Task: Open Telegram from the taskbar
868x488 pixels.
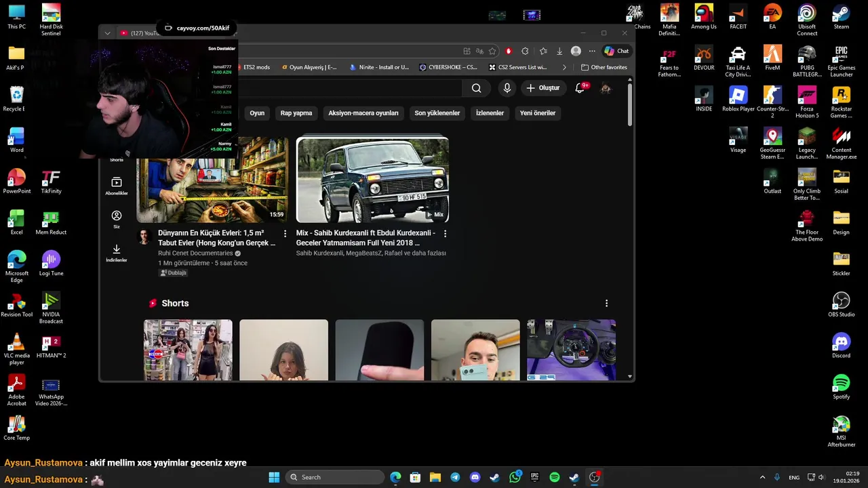Action: tap(455, 477)
